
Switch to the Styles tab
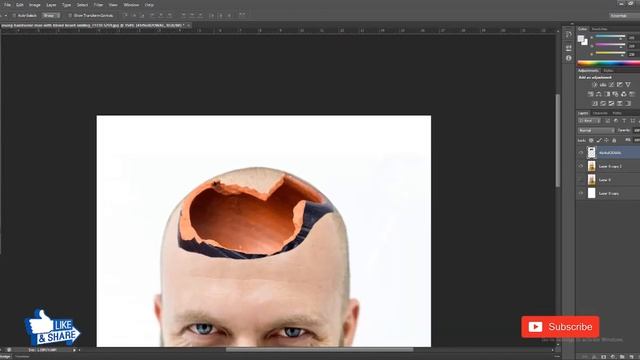click(x=609, y=71)
